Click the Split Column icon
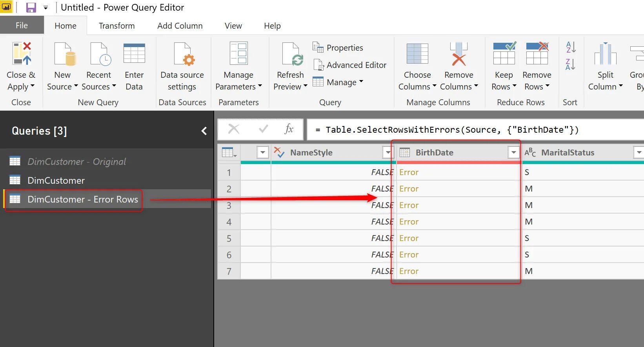 (606, 53)
